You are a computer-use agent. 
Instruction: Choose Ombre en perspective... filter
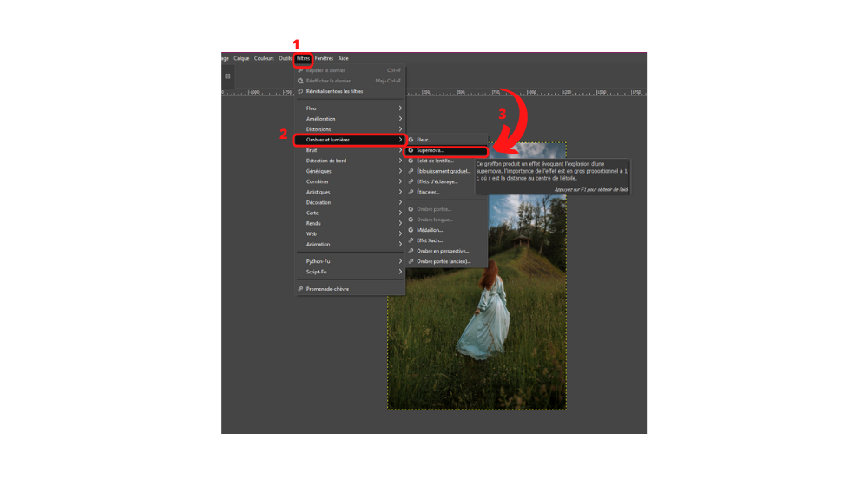tap(447, 252)
